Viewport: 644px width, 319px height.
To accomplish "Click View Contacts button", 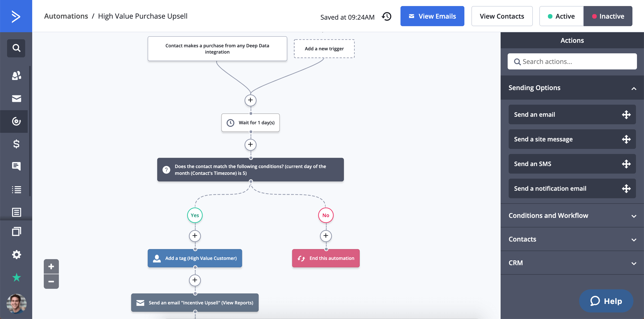I will pyautogui.click(x=502, y=16).
